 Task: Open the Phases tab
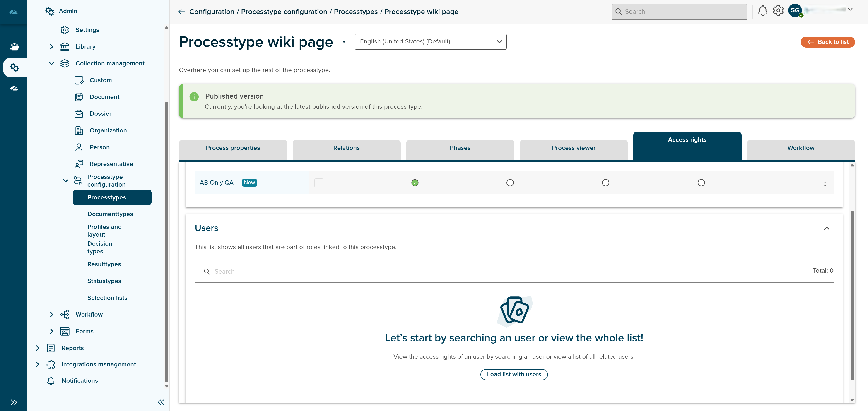(x=460, y=148)
